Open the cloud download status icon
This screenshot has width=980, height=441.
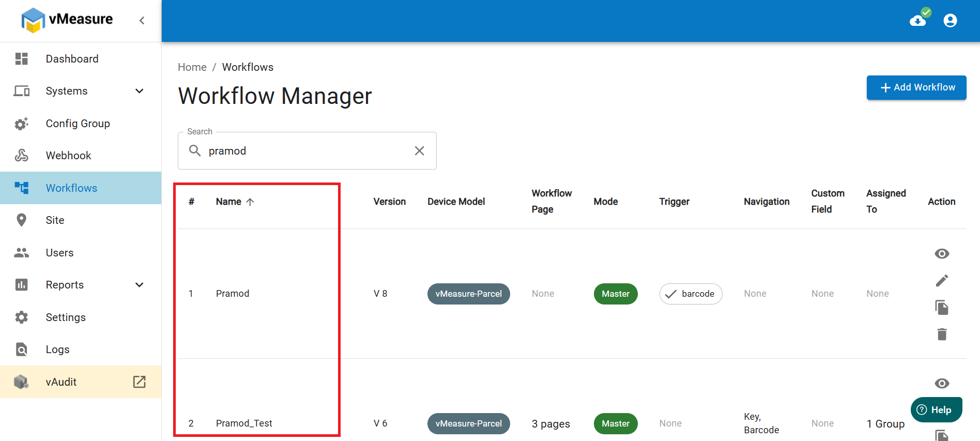coord(919,20)
